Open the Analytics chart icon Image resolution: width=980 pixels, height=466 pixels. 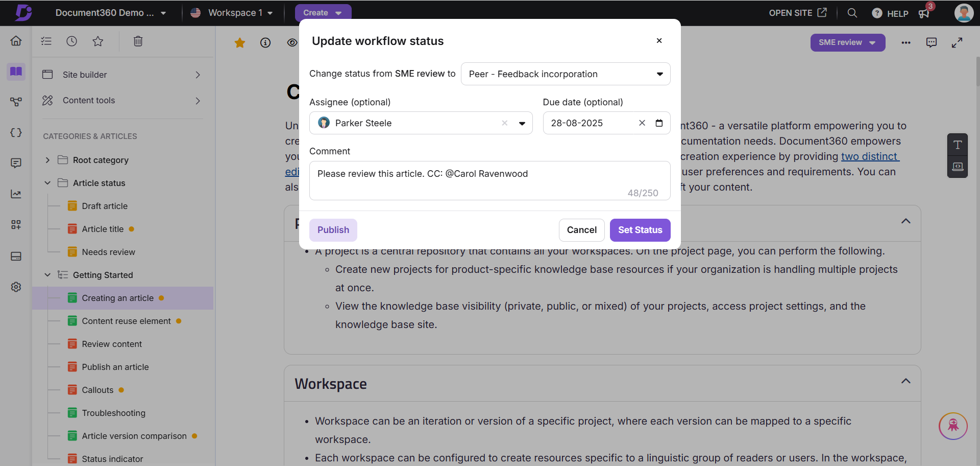coord(16,194)
